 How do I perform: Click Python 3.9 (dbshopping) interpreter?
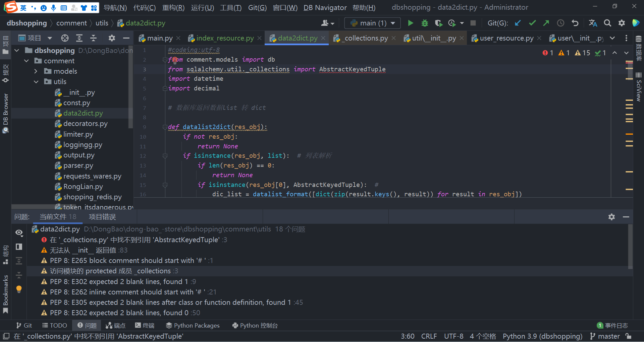pos(542,336)
